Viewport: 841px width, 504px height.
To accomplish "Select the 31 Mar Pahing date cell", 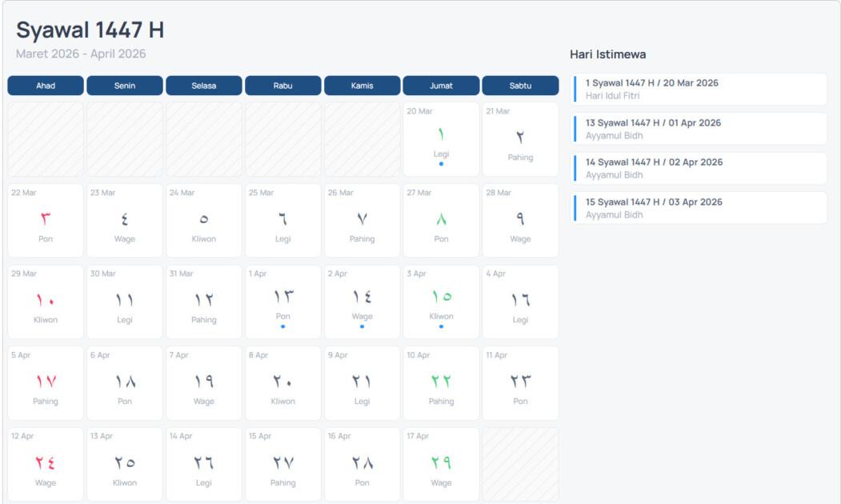I will [x=203, y=302].
